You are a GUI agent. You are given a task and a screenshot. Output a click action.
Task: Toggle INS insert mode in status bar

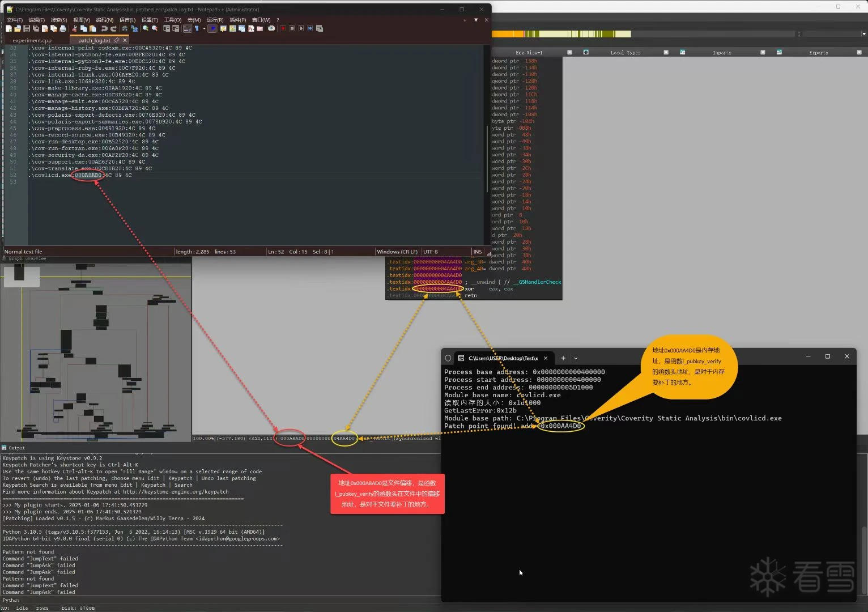pyautogui.click(x=478, y=252)
